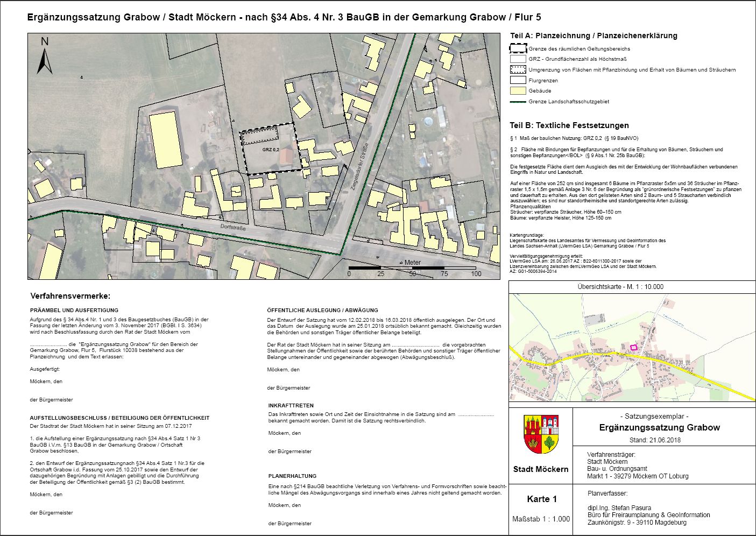Click the Dorfstraße street label
The image size is (756, 536).
232,228
